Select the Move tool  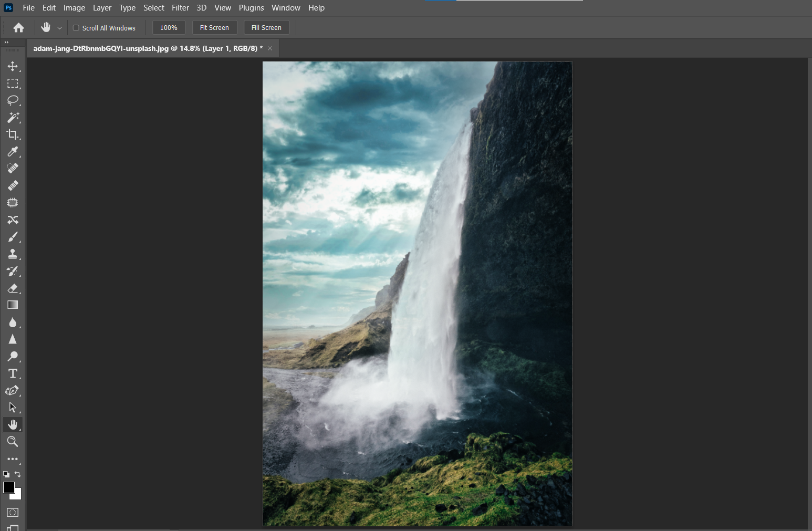13,66
